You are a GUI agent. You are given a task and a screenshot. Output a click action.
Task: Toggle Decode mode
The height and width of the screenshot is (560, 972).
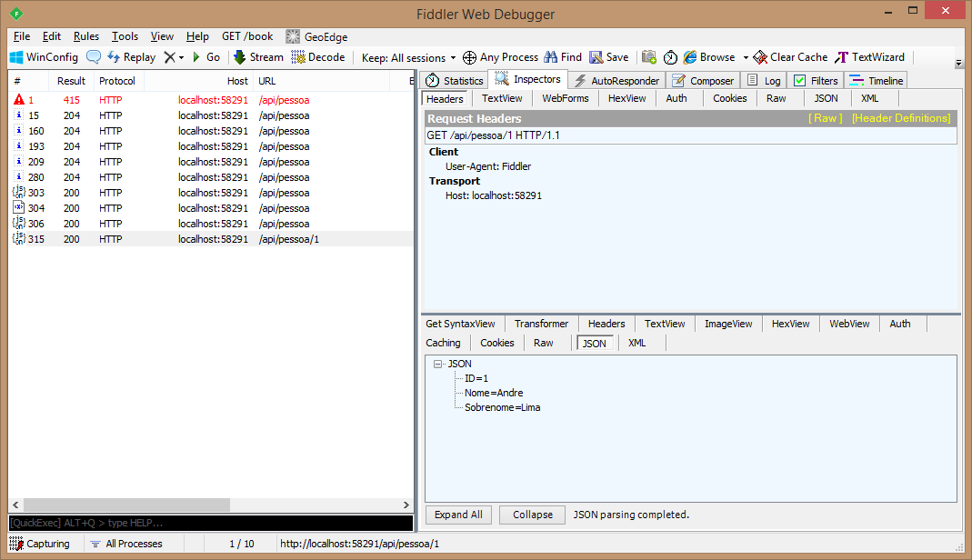(318, 57)
